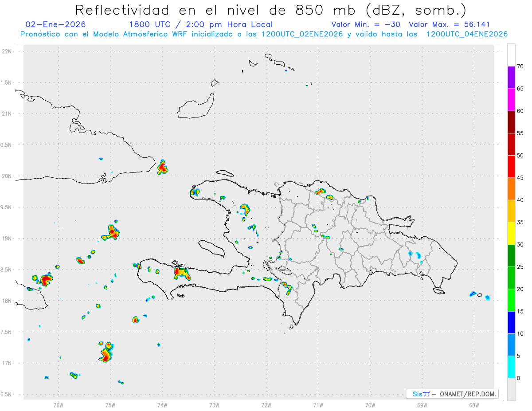Click the '17N' latitude label
The width and height of the screenshot is (532, 411).
click(8, 363)
